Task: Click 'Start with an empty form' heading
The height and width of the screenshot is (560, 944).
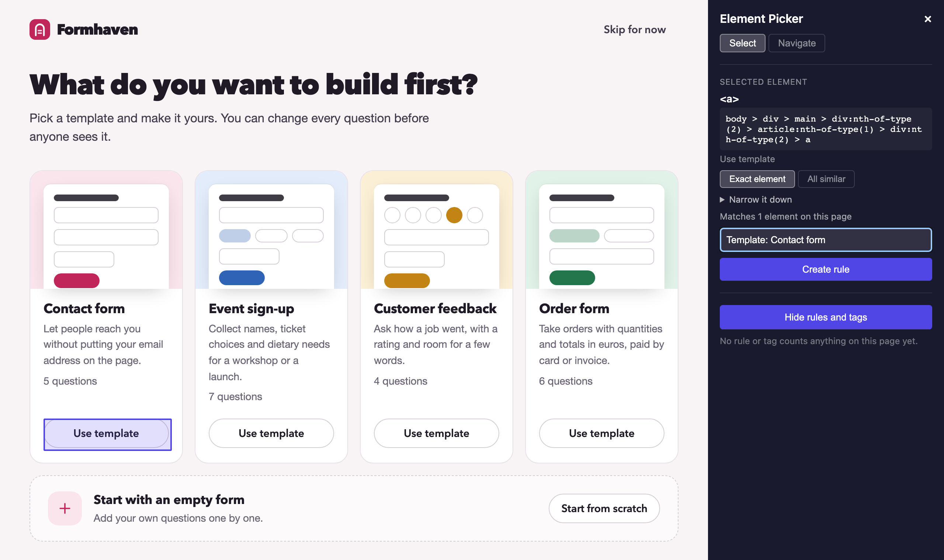Action: (169, 500)
